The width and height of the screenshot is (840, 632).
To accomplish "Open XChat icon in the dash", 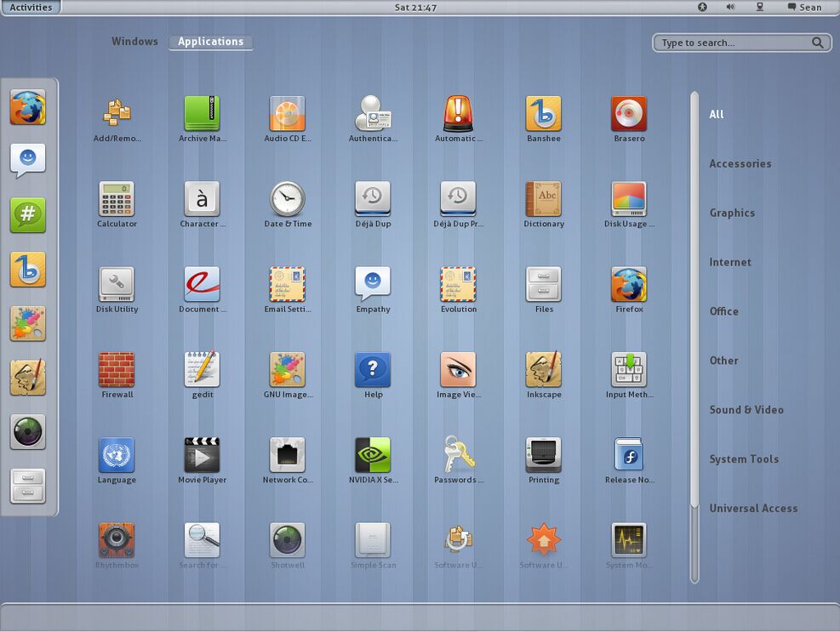I will [28, 215].
